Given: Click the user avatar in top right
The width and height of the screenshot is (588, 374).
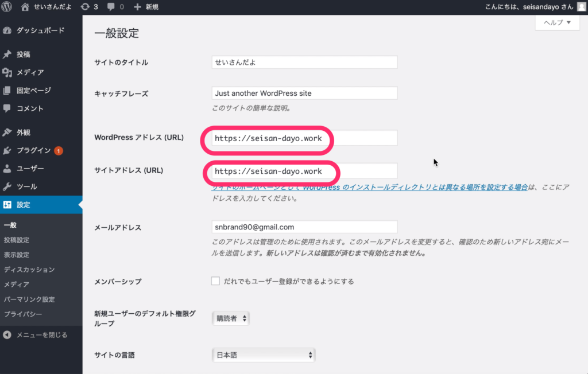Looking at the screenshot, I should (x=581, y=7).
